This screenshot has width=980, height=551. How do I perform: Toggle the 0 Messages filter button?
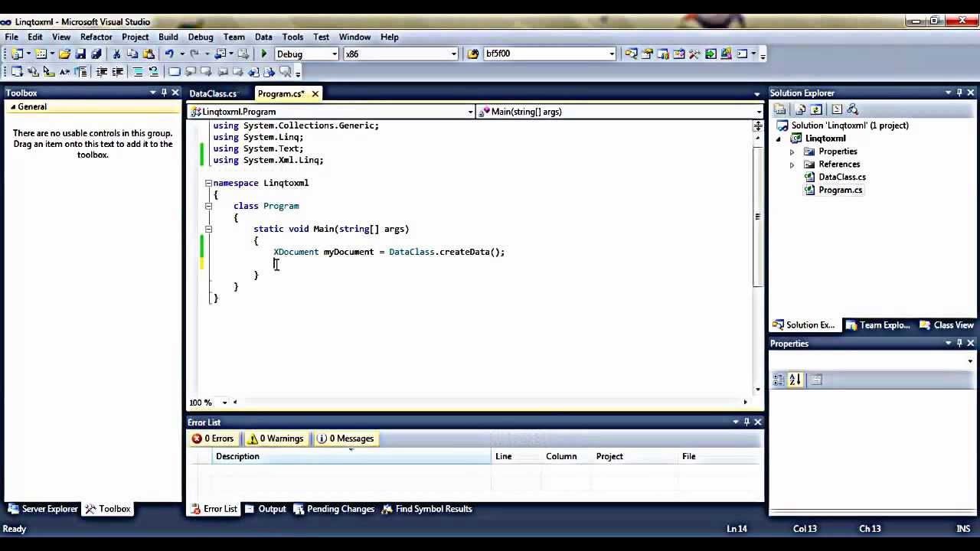coord(346,439)
